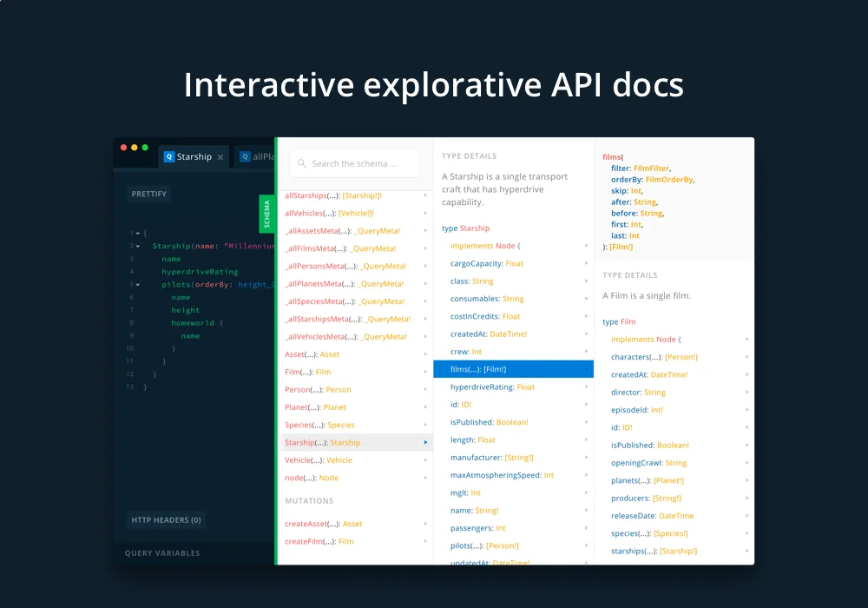868x608 pixels.
Task: Click inside the schema search input
Action: tap(356, 163)
